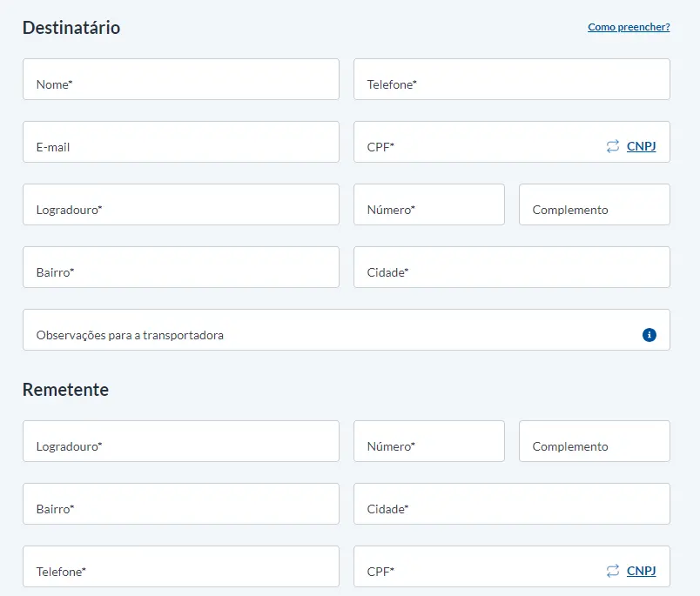
Task: Switch Destinatário document type to CNPJ
Action: coord(641,146)
